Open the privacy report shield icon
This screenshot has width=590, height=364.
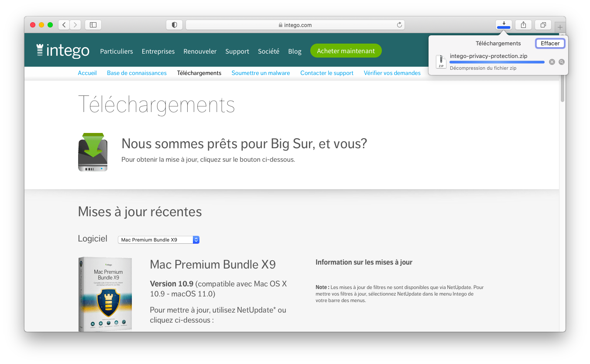click(174, 25)
